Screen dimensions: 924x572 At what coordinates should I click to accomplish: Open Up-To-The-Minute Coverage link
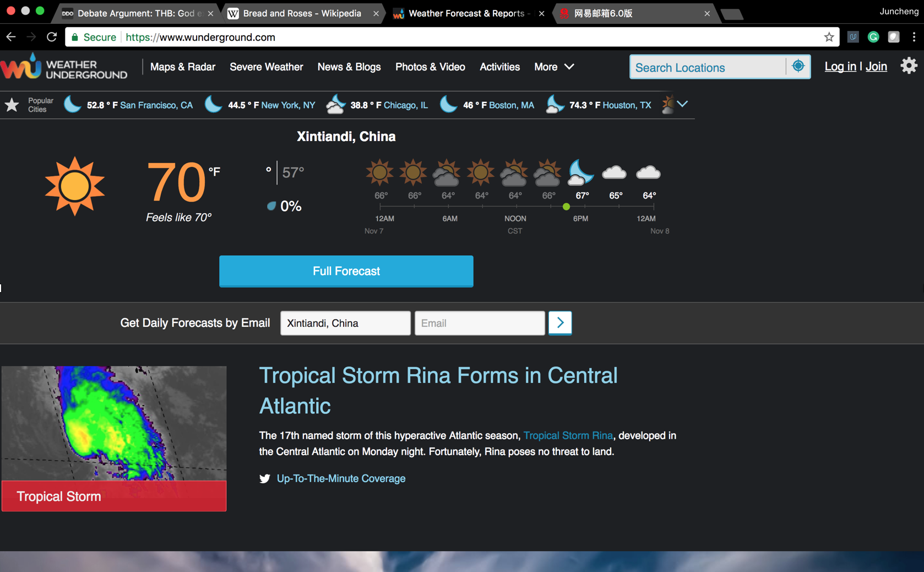341,478
